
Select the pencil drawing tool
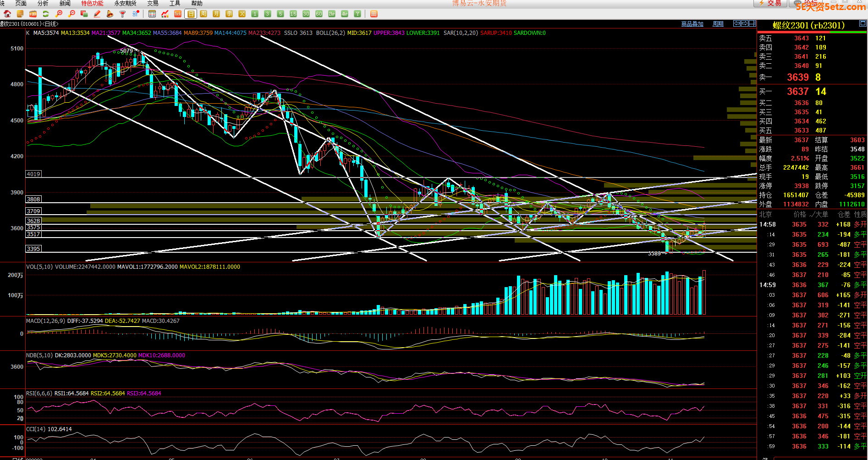[97, 14]
